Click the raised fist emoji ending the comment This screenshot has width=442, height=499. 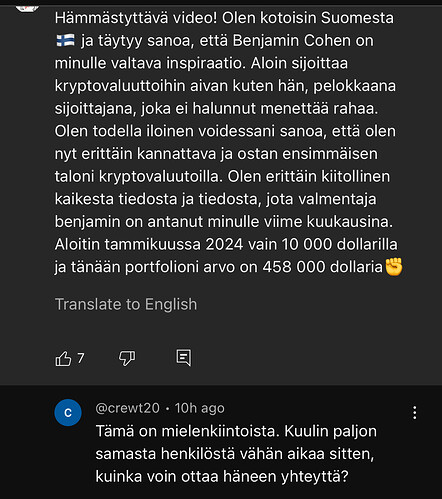pyautogui.click(x=394, y=267)
